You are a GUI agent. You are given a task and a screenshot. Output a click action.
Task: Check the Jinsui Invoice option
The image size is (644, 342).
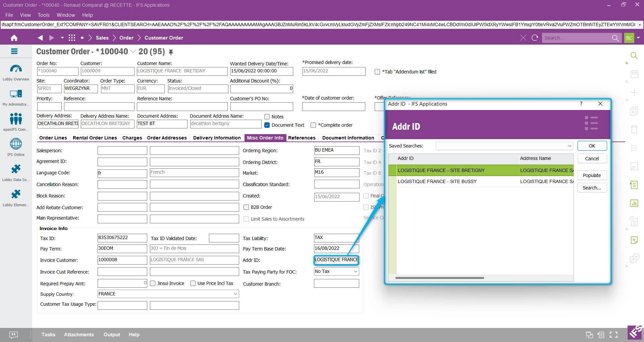coord(153,283)
